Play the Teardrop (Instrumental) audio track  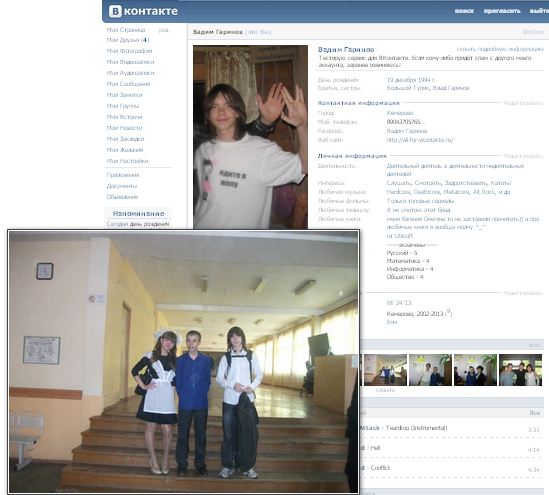pos(417,428)
